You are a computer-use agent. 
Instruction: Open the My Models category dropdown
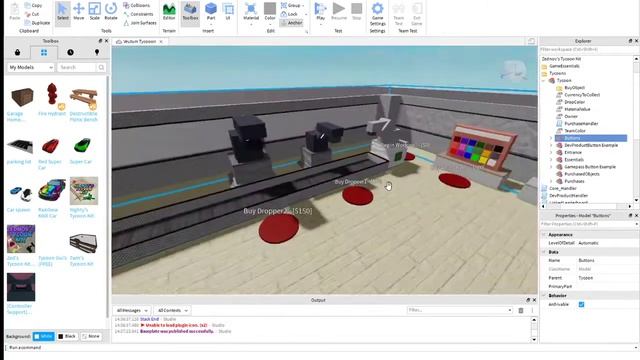[x=31, y=67]
